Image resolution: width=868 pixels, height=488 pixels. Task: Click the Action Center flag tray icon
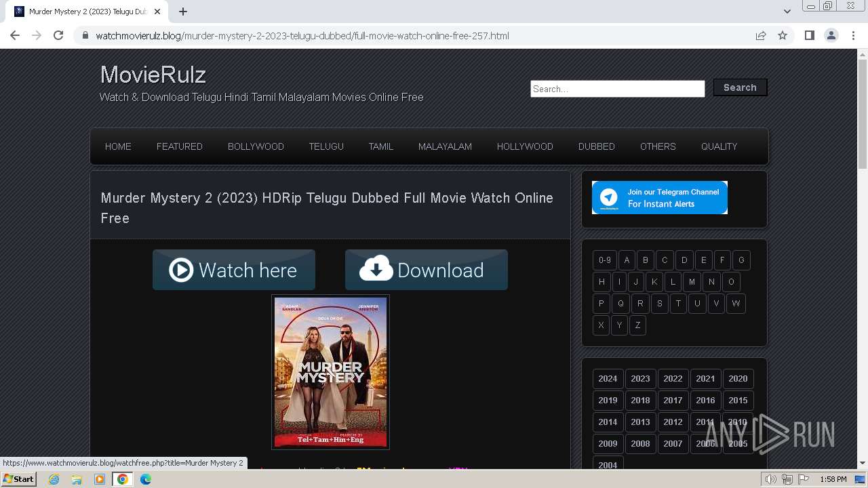click(804, 479)
